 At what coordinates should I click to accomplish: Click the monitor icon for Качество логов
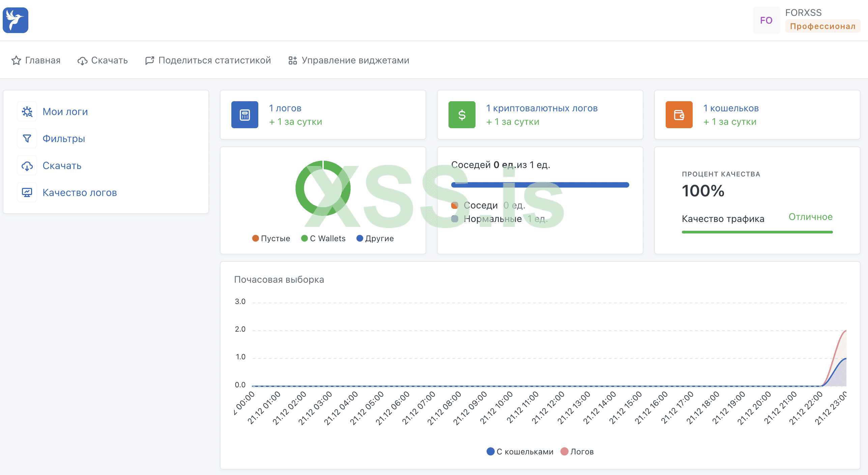27,193
